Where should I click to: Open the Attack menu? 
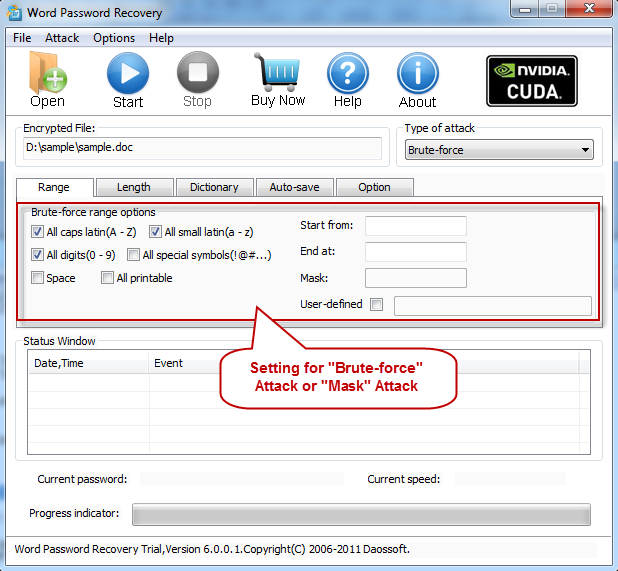tap(62, 38)
